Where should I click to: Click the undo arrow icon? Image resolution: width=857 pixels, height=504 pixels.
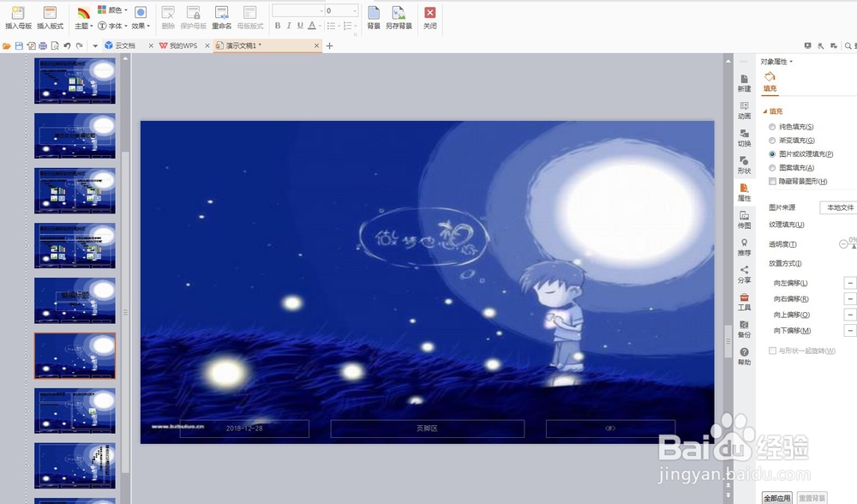(x=67, y=46)
